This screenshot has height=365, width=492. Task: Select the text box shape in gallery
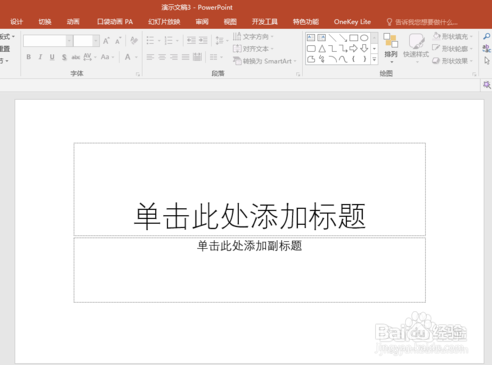pyautogui.click(x=311, y=38)
